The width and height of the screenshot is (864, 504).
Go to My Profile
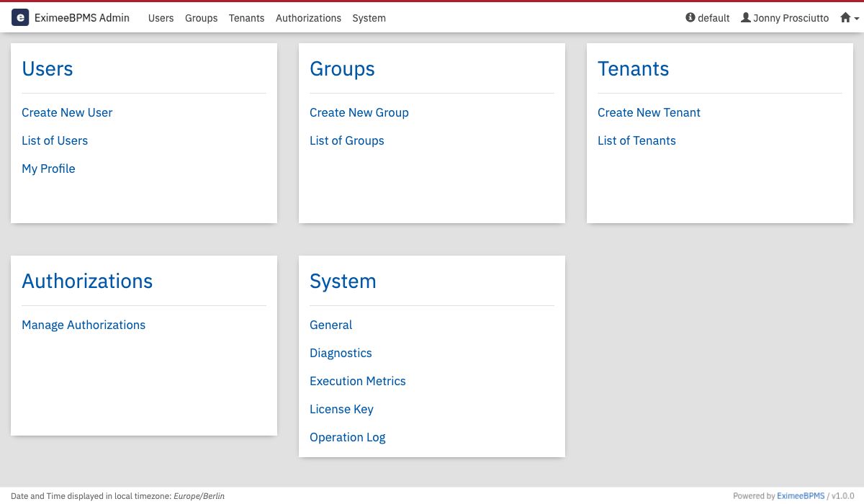pos(48,168)
